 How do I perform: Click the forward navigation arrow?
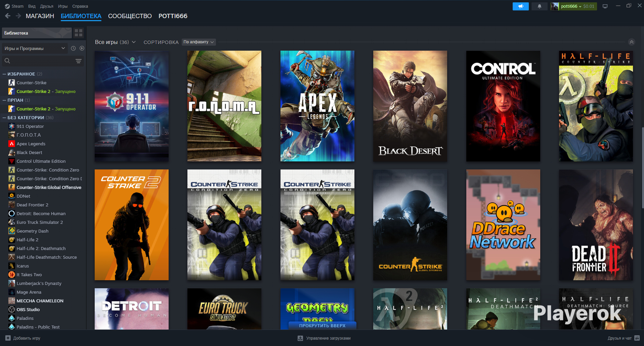(x=18, y=16)
